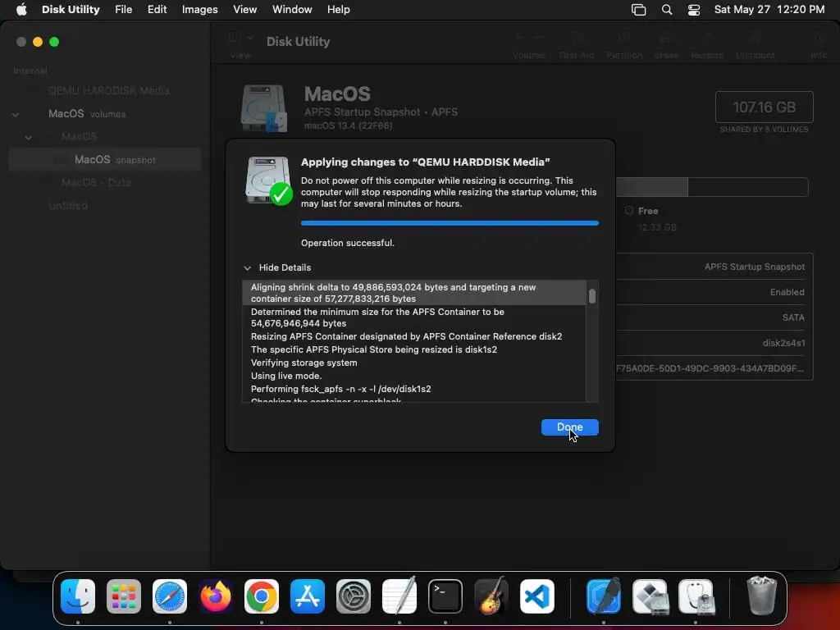
Task: Click the add Volume plus icon
Action: [x=518, y=37]
